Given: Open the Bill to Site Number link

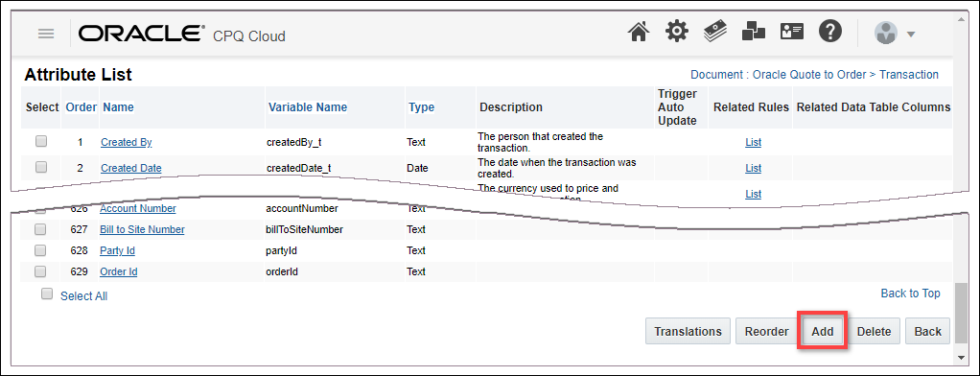Looking at the screenshot, I should pyautogui.click(x=142, y=229).
